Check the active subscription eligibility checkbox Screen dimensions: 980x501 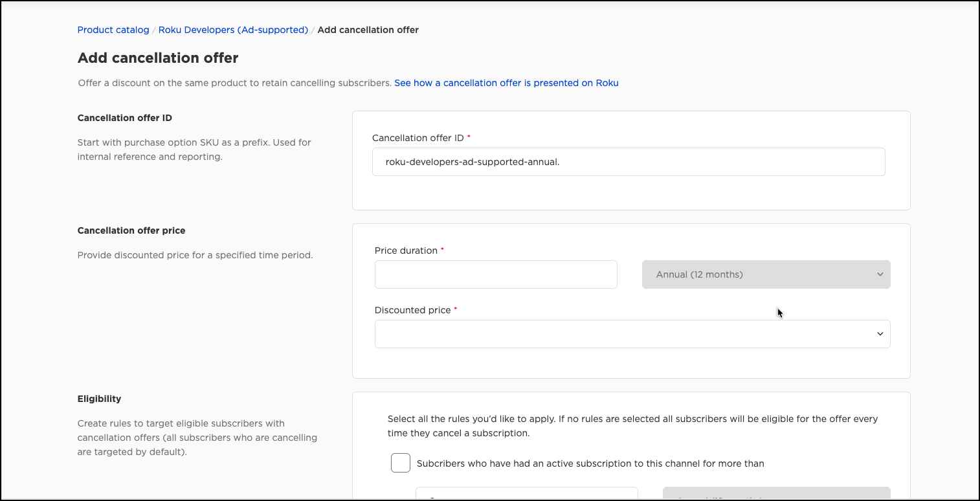tap(401, 463)
